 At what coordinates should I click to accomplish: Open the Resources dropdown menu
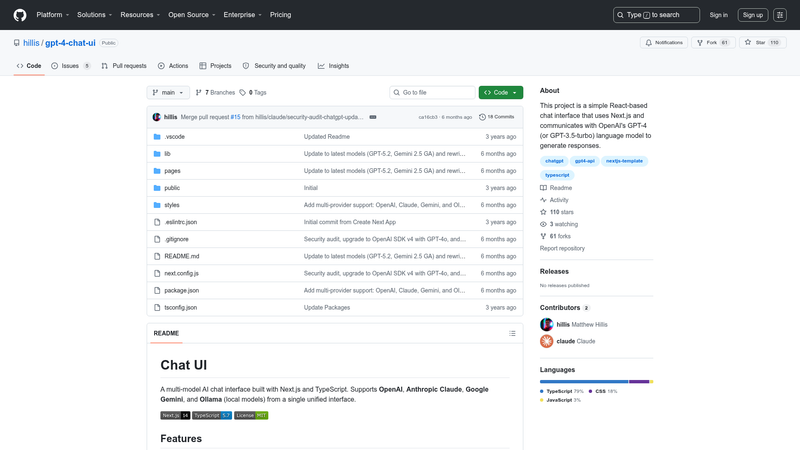(140, 15)
